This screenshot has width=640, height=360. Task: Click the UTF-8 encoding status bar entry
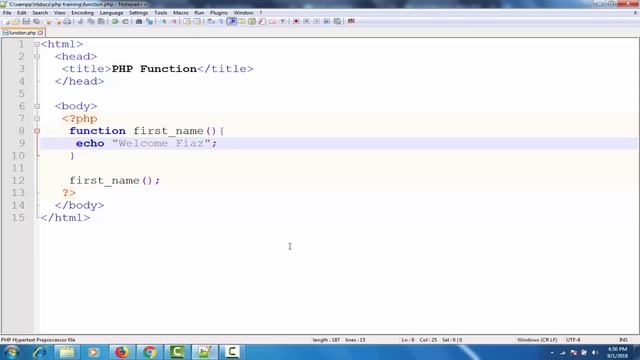click(573, 340)
